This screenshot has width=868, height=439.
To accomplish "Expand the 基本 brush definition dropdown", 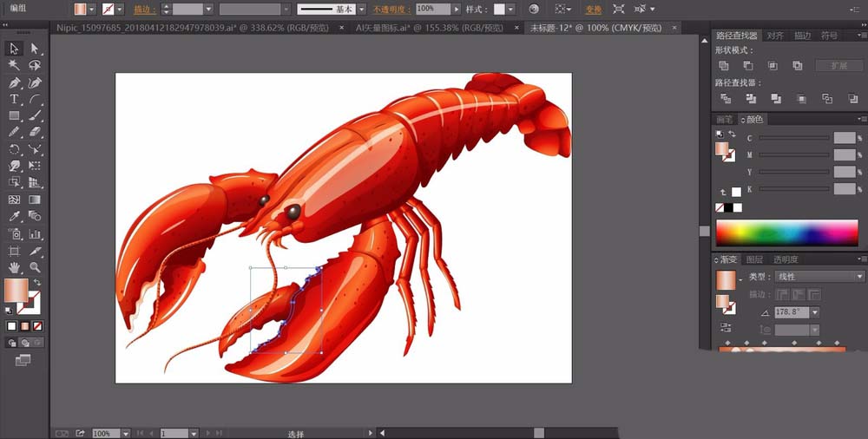I will (x=362, y=9).
